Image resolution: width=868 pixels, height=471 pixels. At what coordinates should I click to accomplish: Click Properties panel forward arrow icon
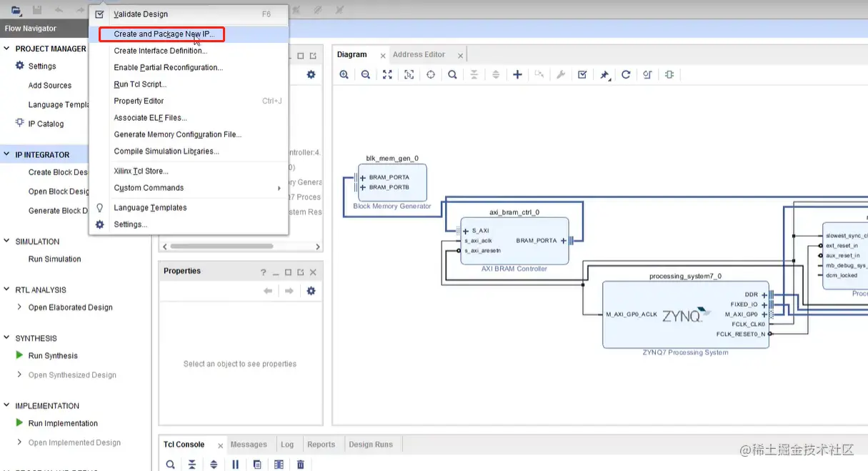[x=289, y=291]
